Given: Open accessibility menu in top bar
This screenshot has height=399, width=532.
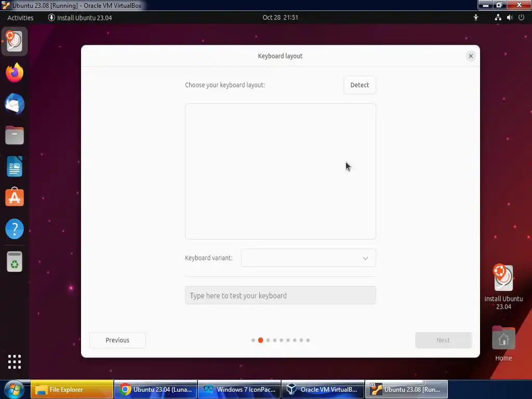Looking at the screenshot, I should pos(476,18).
